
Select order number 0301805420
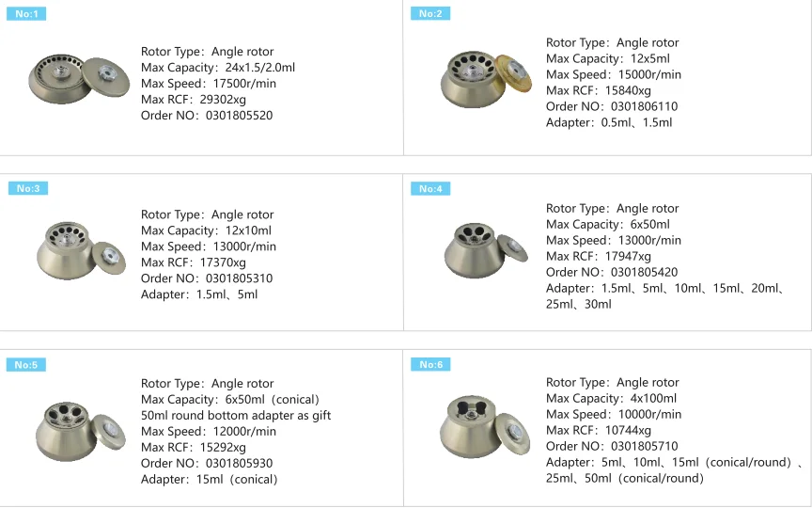point(644,272)
